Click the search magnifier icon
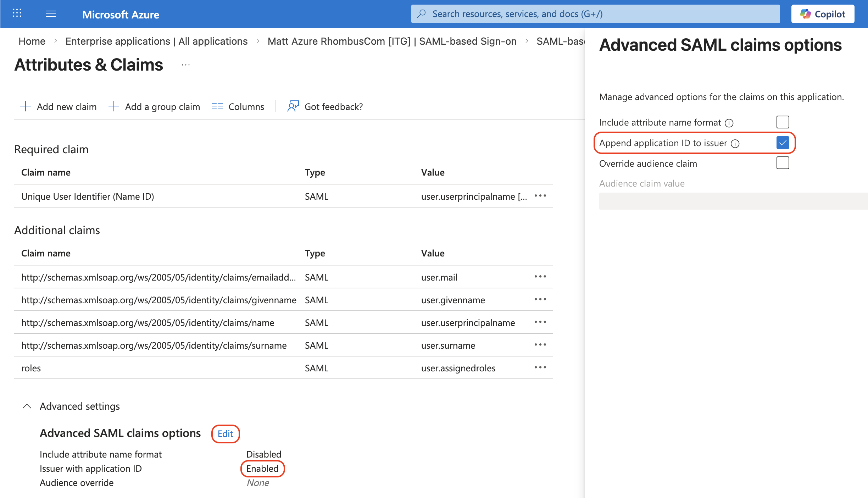Viewport: 868px width, 498px height. (421, 14)
